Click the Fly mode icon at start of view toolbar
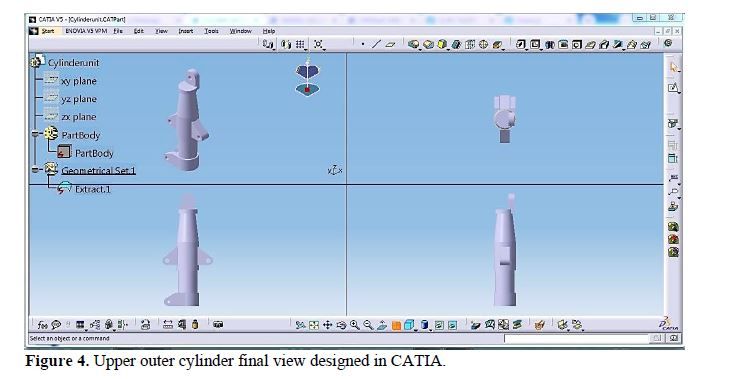 (300, 325)
